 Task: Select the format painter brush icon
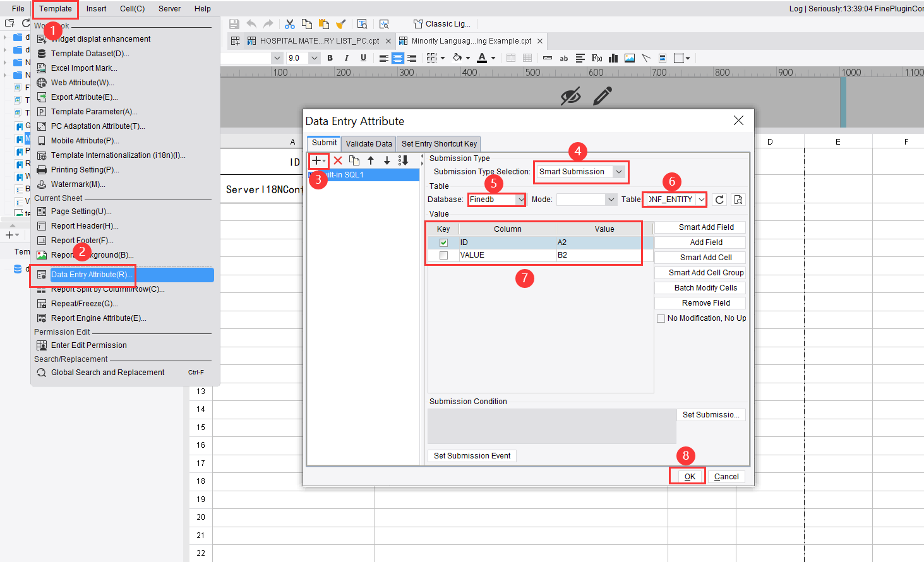(x=342, y=23)
